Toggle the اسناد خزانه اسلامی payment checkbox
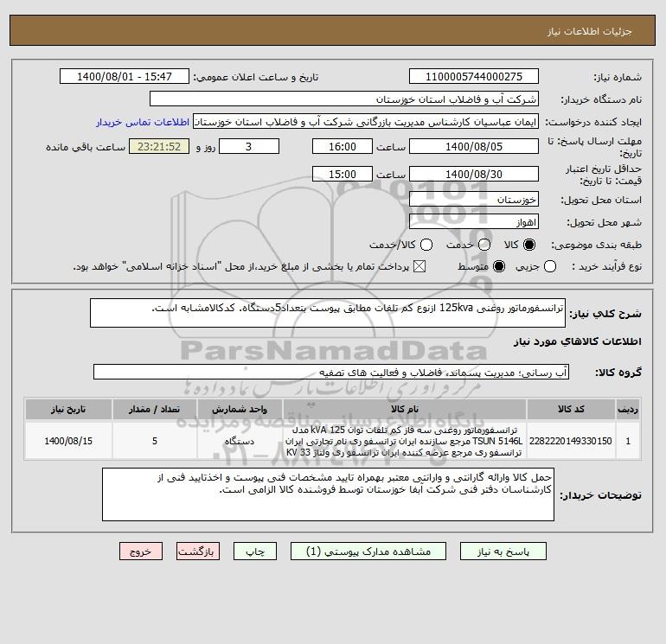 (419, 266)
